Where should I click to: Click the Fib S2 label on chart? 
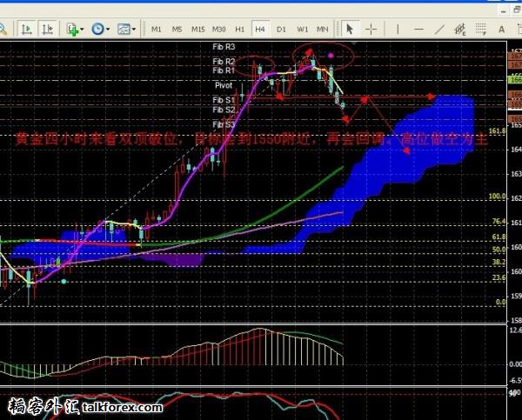click(x=224, y=110)
